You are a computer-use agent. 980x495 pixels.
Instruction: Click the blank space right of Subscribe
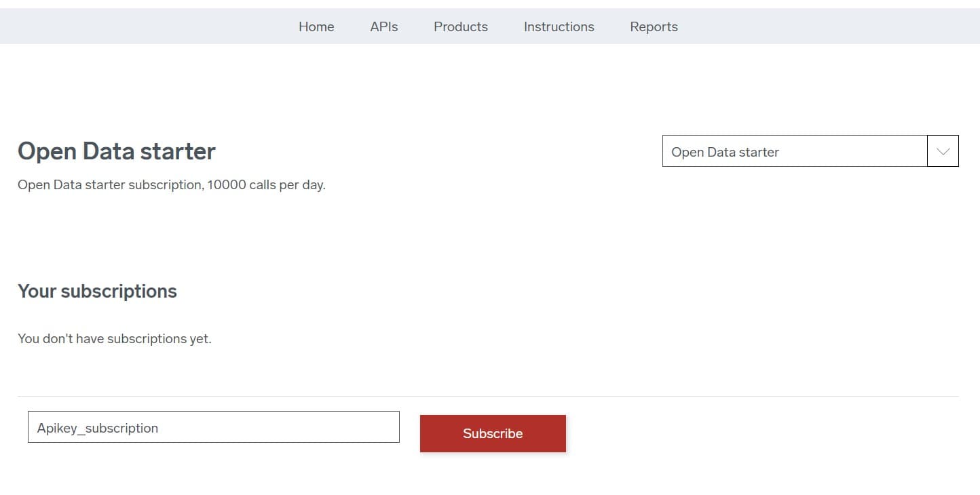click(x=747, y=433)
